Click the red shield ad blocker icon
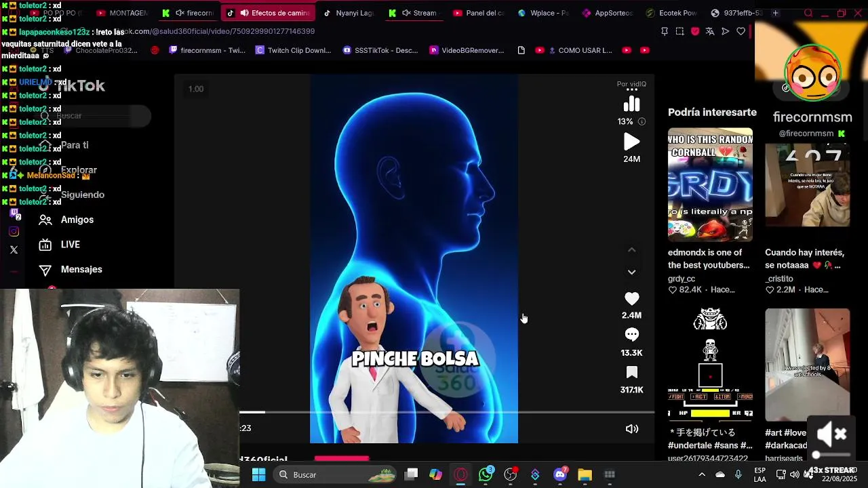 695,31
